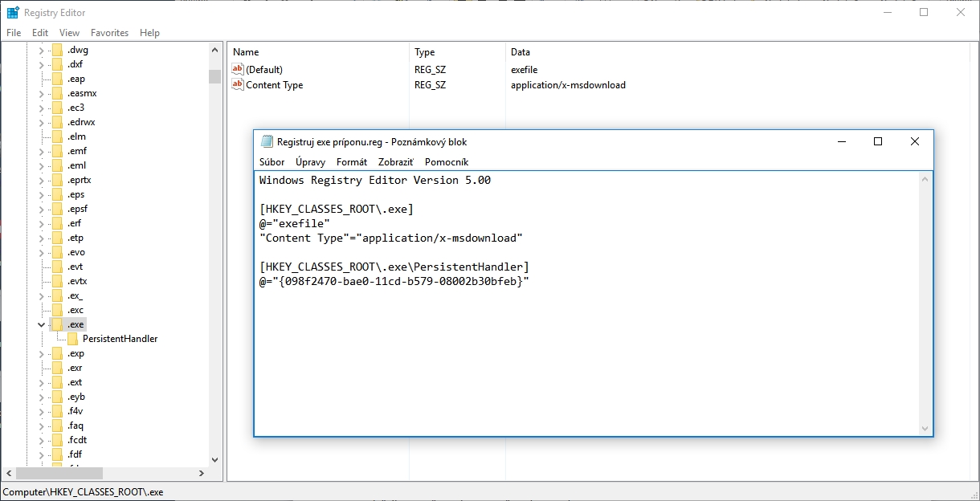Click the Notepad icon in the title bar
Screen dimensions: 980x501
267,142
